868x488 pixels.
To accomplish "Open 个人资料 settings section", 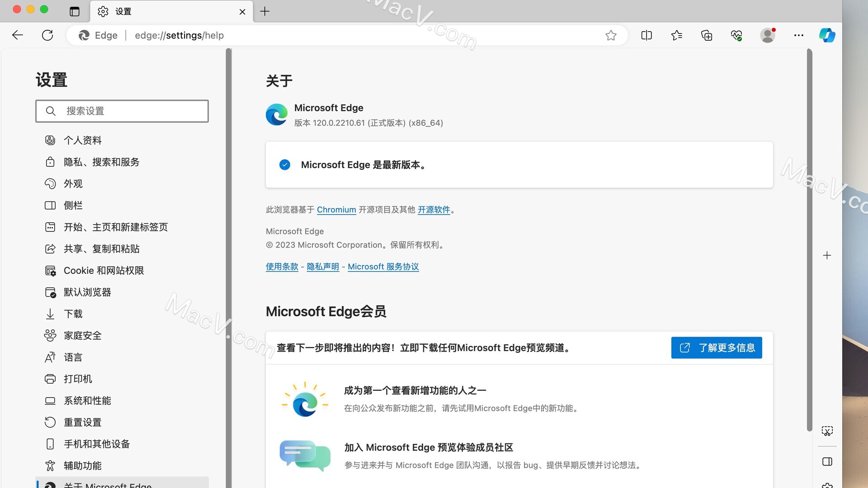I will click(122, 140).
